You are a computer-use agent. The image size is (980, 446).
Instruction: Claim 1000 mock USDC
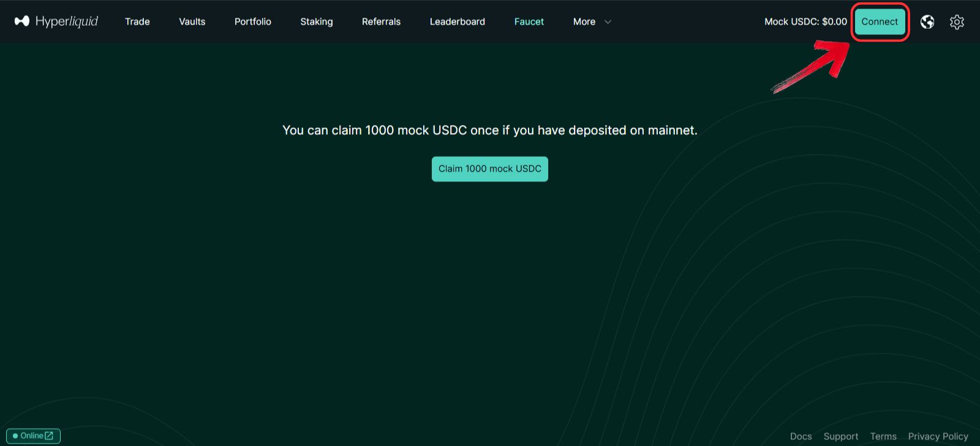[x=489, y=168]
